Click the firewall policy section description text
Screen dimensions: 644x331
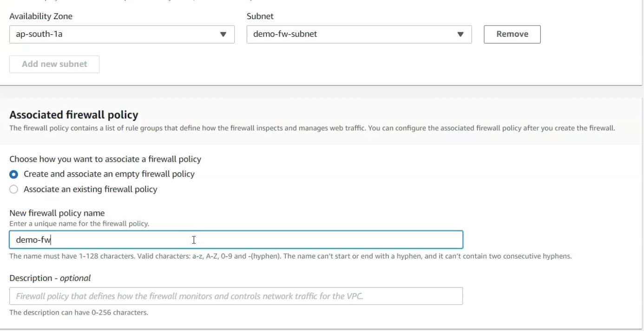312,128
